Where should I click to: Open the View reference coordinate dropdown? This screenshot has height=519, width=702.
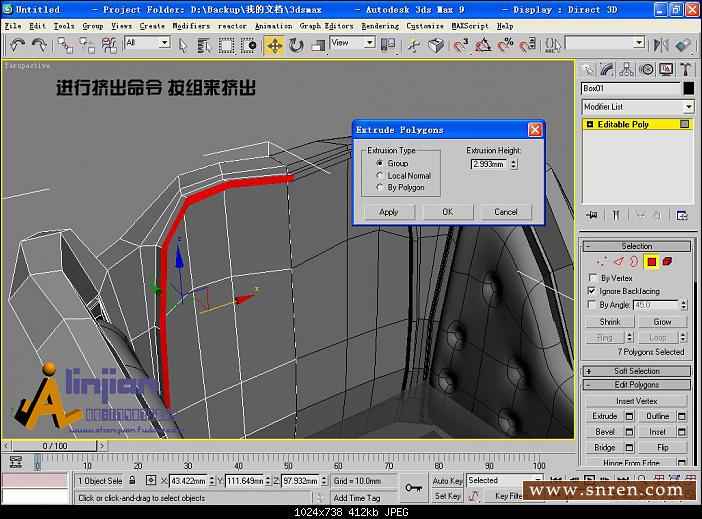coord(353,43)
